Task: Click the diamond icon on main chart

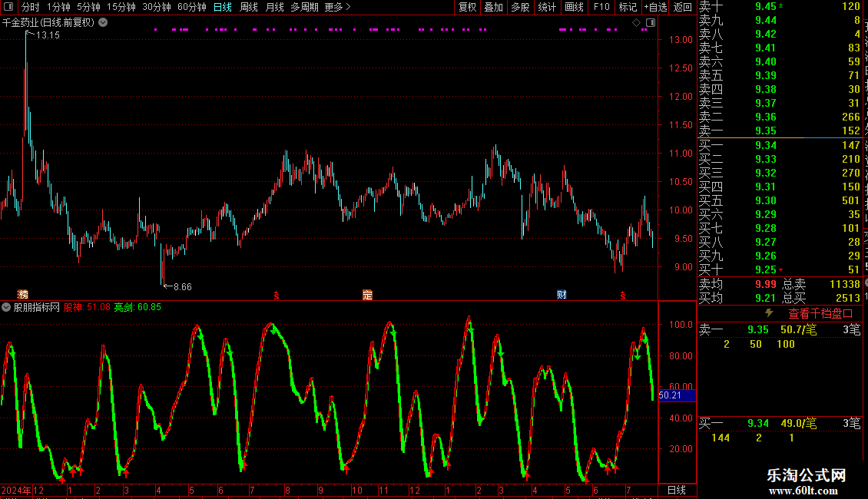Action: [x=636, y=23]
